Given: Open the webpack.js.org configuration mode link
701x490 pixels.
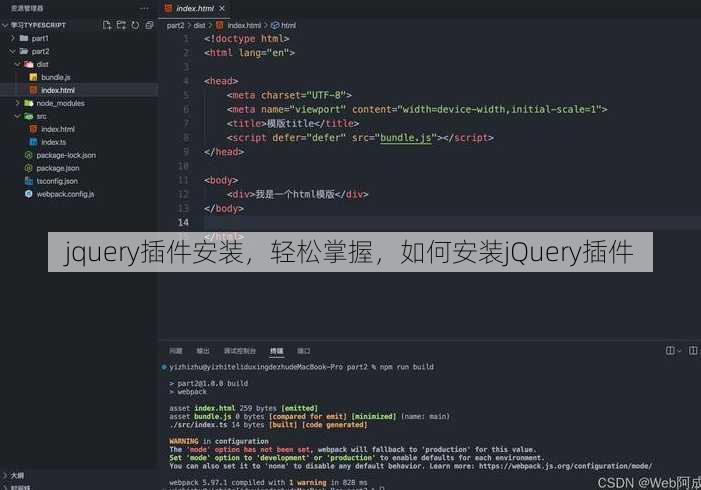Looking at the screenshot, I should (x=565, y=466).
